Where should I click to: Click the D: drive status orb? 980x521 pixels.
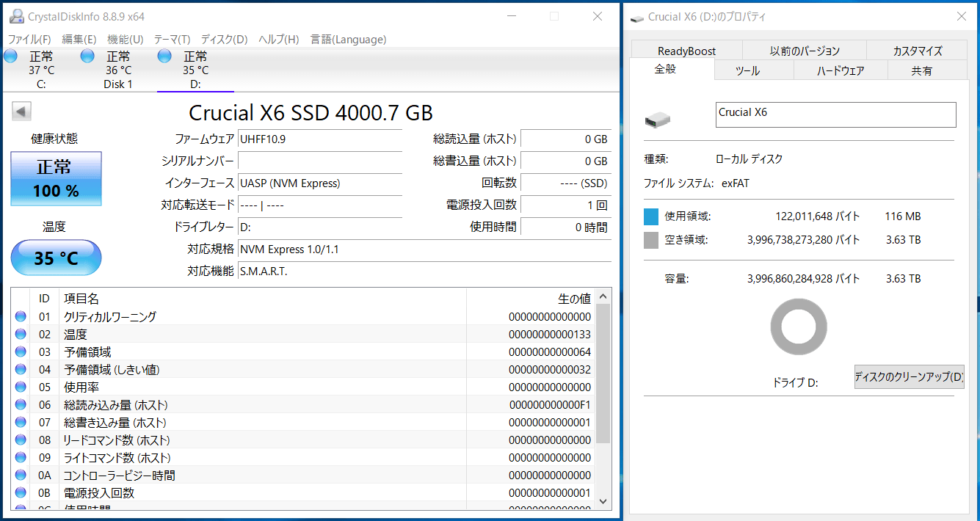(164, 57)
